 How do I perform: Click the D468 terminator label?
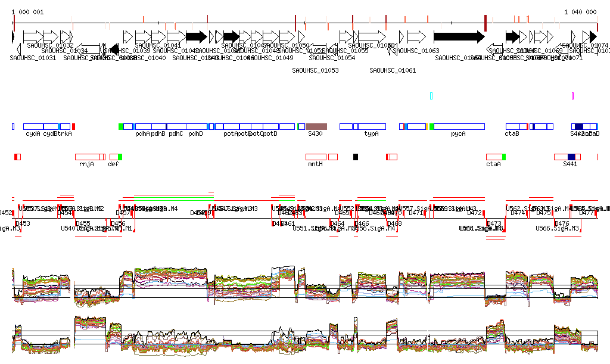(x=394, y=223)
